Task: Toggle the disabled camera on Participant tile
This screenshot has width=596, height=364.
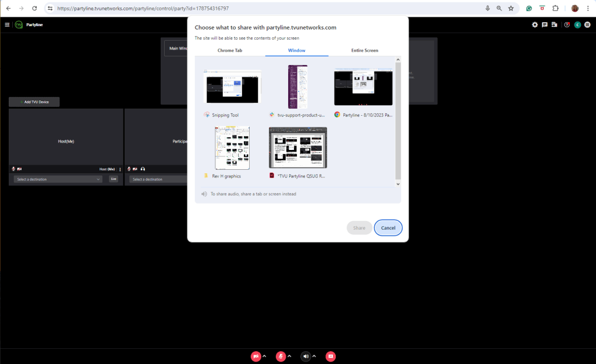Action: point(135,169)
